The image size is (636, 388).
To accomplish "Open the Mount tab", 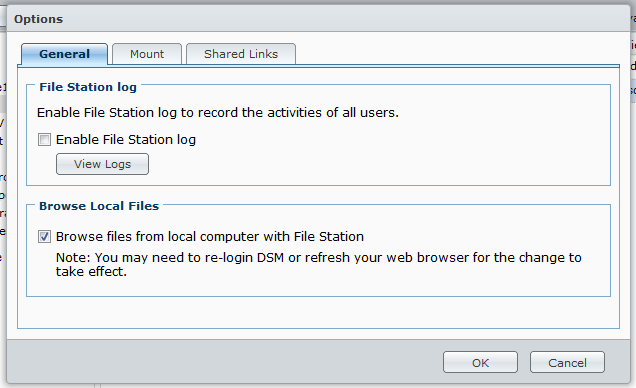I will 147,54.
